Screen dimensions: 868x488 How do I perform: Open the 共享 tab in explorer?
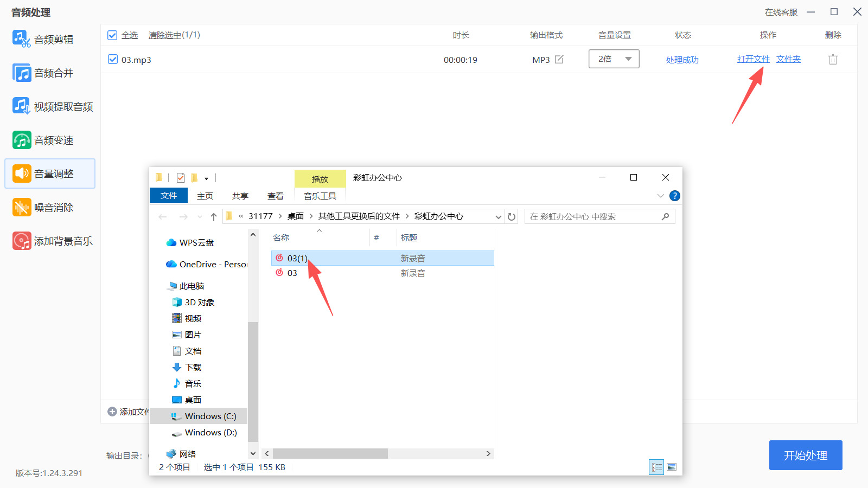(x=239, y=196)
